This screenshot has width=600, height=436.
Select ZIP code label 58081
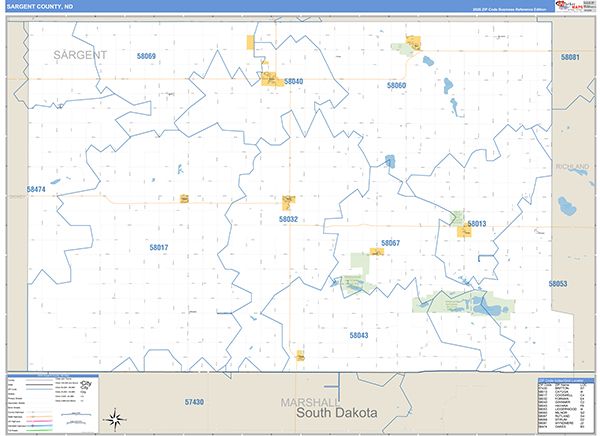tap(570, 57)
